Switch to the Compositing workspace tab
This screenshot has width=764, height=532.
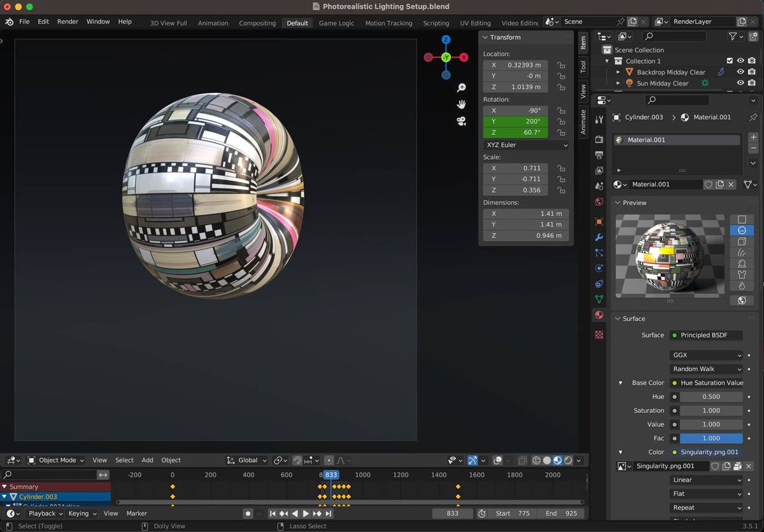[257, 23]
